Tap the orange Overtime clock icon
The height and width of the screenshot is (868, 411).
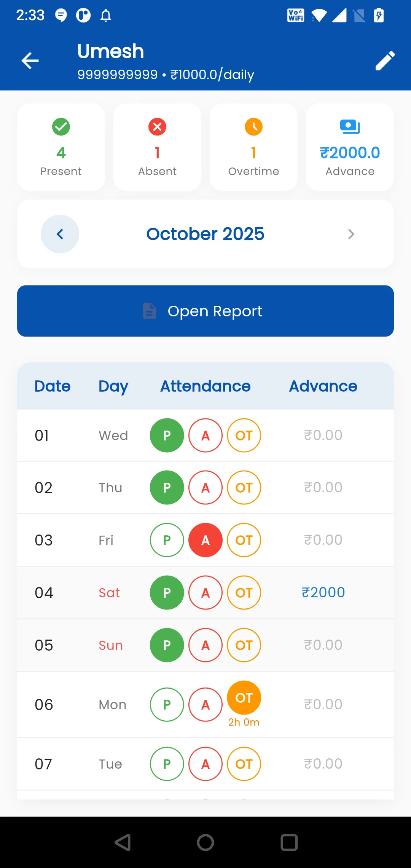coord(253,127)
